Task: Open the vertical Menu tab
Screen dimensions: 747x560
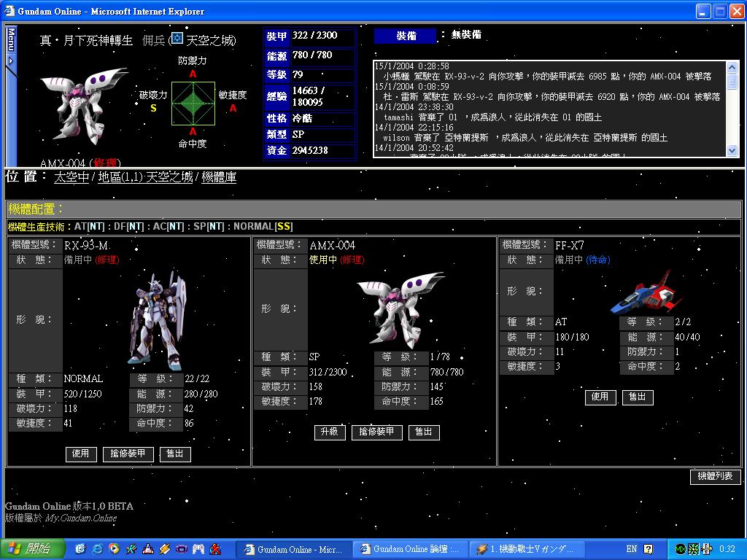Action: [x=10, y=39]
